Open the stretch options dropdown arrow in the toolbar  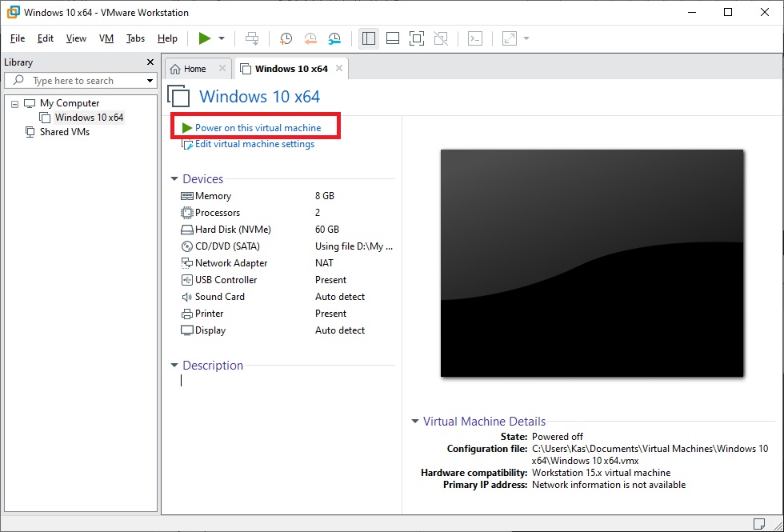526,38
